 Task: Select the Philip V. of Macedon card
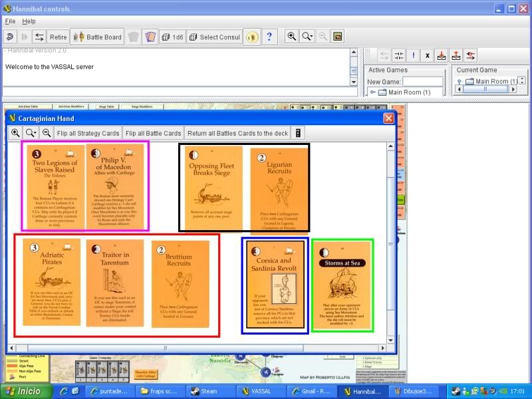coord(114,186)
